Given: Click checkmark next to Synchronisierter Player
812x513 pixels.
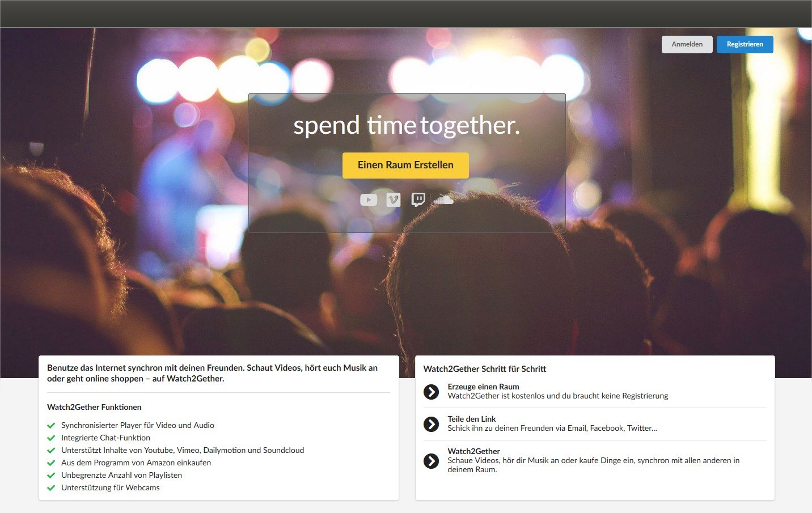Looking at the screenshot, I should tap(51, 426).
